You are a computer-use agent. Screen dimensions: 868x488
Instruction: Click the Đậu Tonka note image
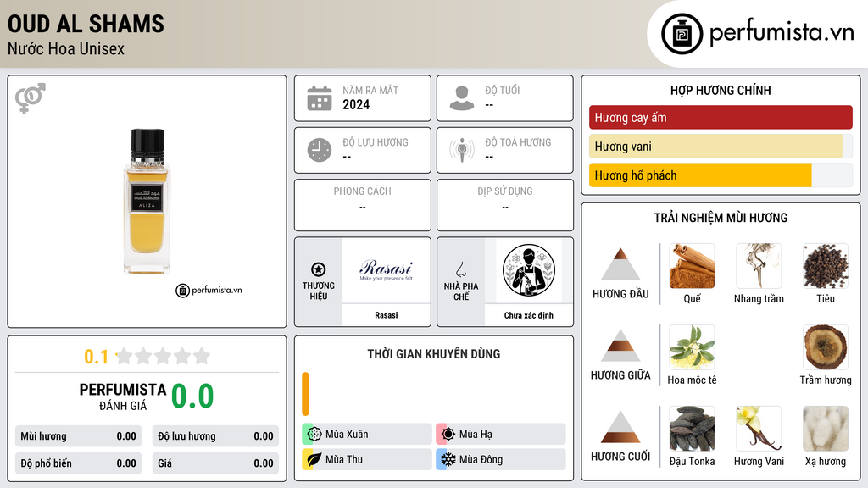(692, 429)
